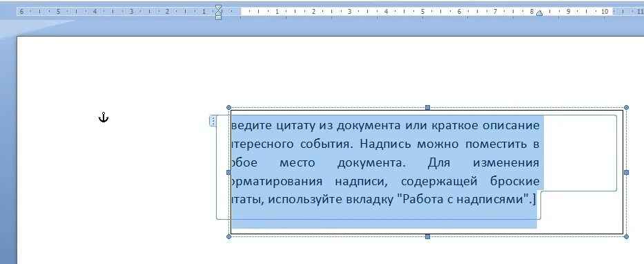Click the bottom-right corner handle of text box
The height and width of the screenshot is (264, 644).
[x=626, y=236]
